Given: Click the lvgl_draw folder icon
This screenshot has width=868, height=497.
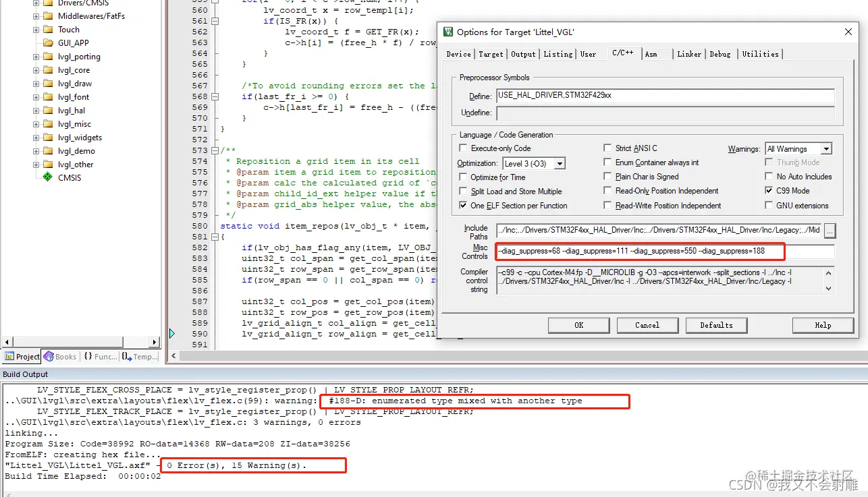Looking at the screenshot, I should (x=48, y=84).
